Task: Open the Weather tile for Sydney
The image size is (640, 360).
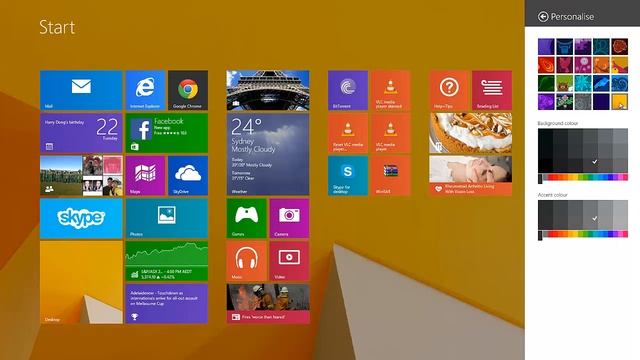Action: (268, 154)
